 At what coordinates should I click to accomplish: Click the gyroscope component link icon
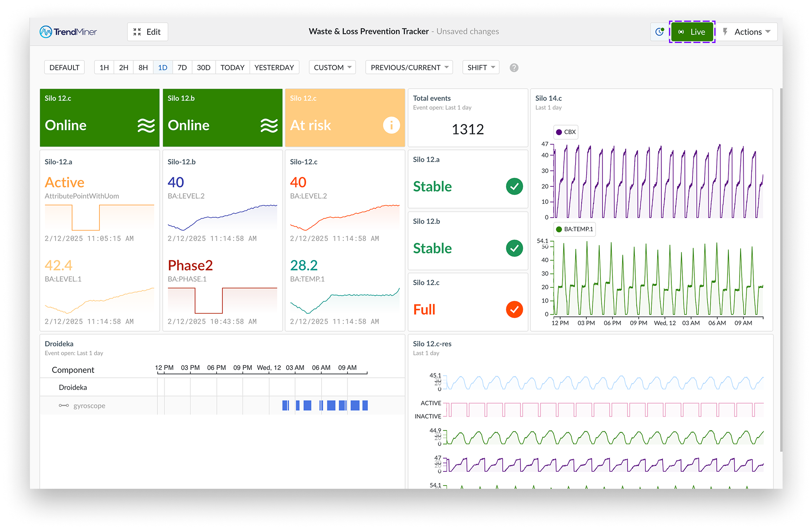64,406
